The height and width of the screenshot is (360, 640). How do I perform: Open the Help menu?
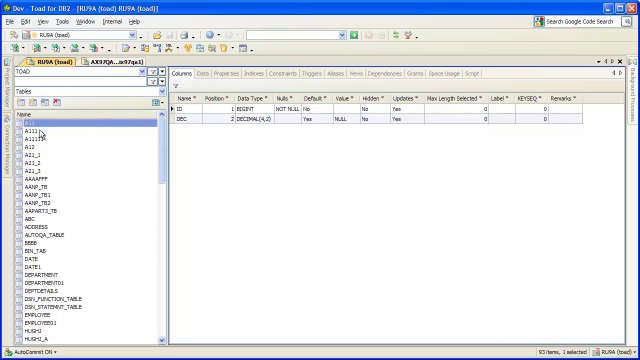(134, 22)
